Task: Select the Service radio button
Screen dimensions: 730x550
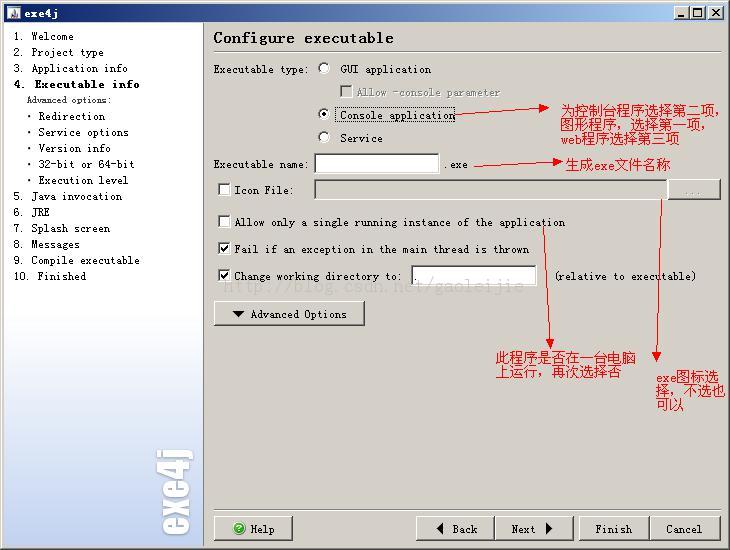Action: tap(324, 137)
